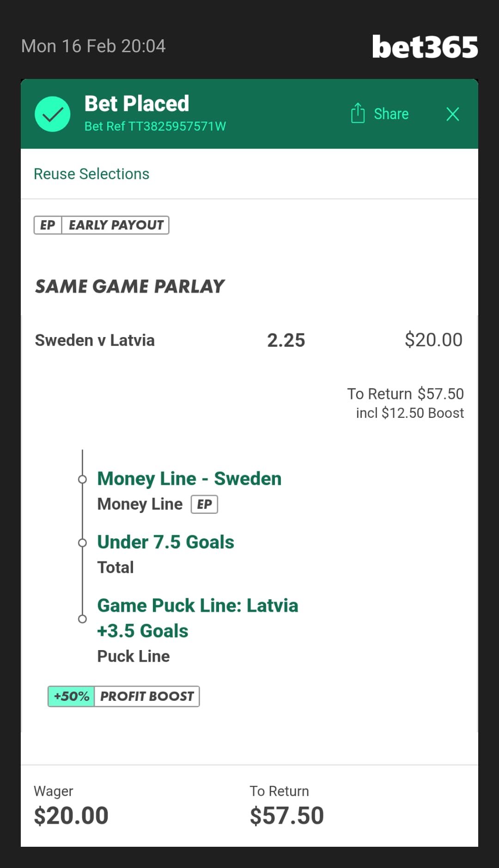This screenshot has height=868, width=499.
Task: Select the Money Line - Sweden selection
Action: [189, 479]
